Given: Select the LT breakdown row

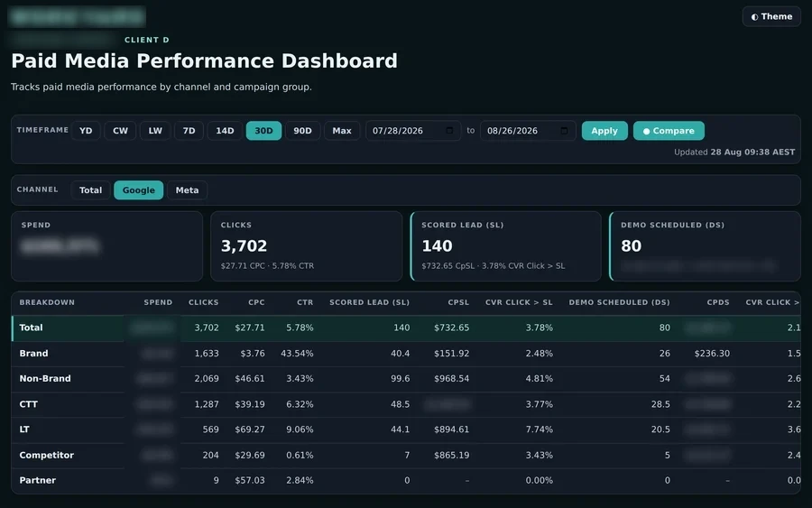Looking at the screenshot, I should click(406, 429).
